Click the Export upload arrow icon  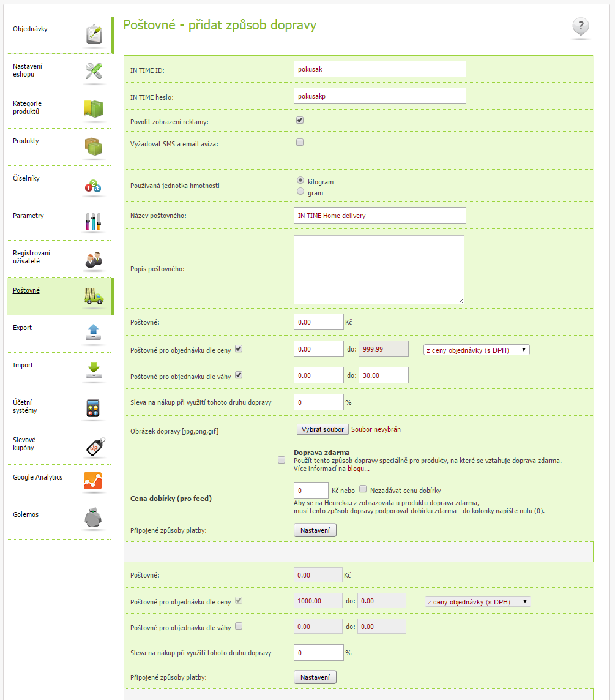(x=94, y=332)
